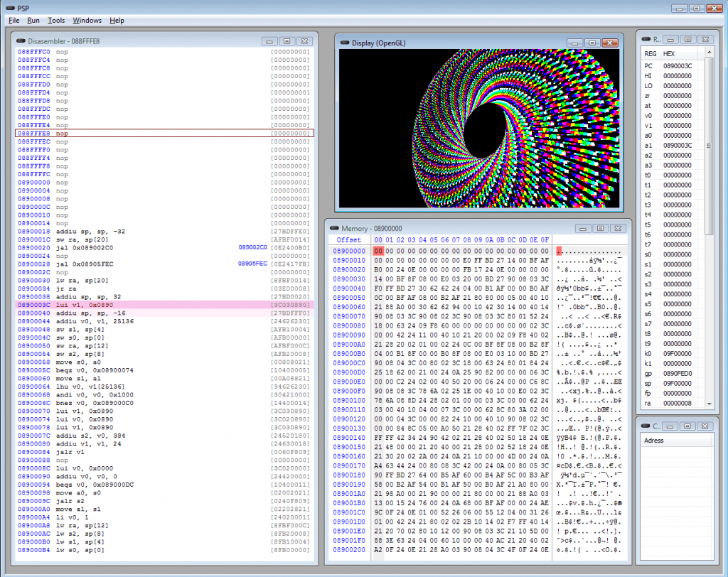Maximize the Disassembler window
Image resolution: width=728 pixels, height=577 pixels.
point(287,41)
